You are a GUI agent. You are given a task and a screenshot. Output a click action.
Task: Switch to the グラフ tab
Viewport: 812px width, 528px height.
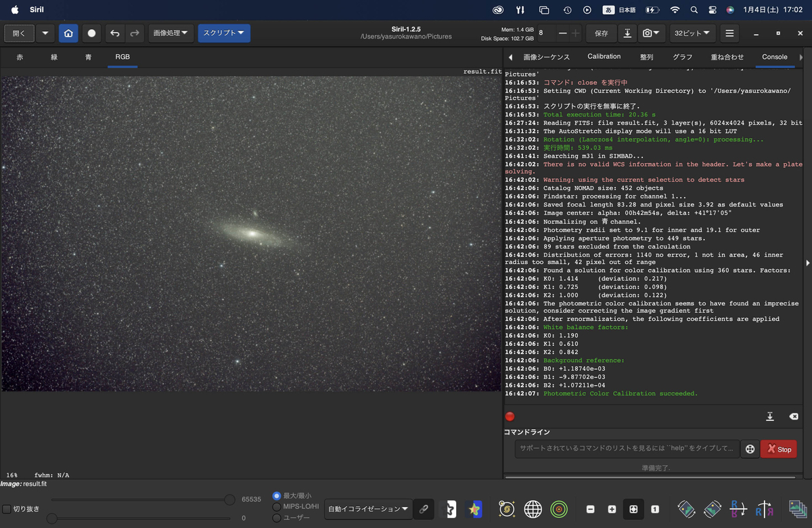pyautogui.click(x=682, y=57)
